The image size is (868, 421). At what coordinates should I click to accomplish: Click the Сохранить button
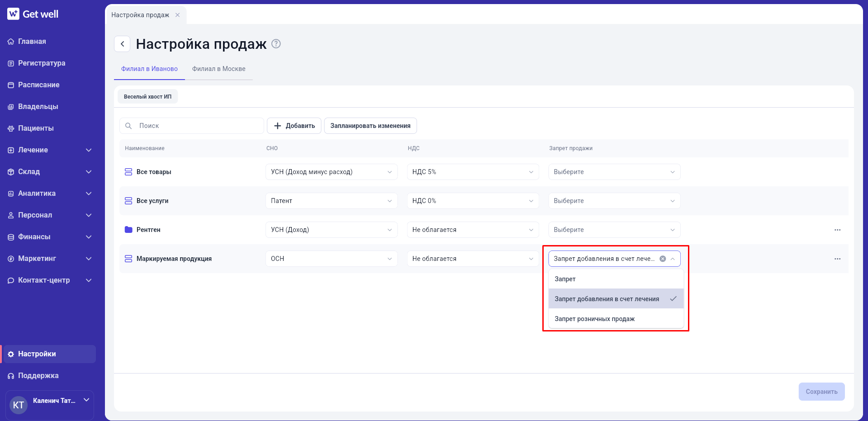[821, 392]
